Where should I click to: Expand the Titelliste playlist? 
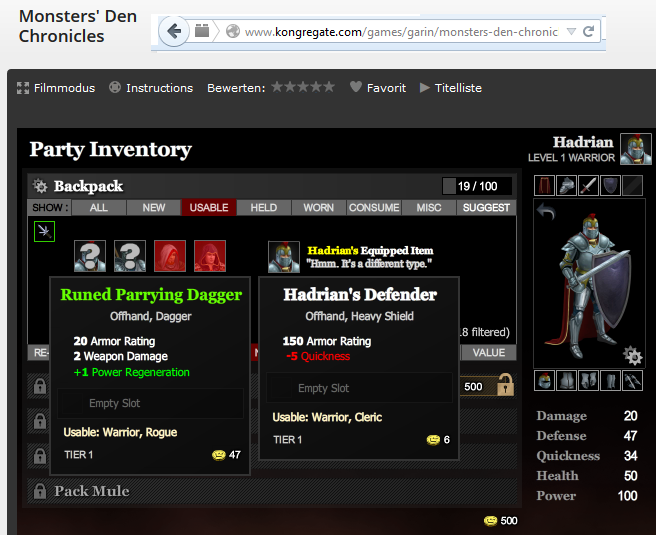(450, 88)
